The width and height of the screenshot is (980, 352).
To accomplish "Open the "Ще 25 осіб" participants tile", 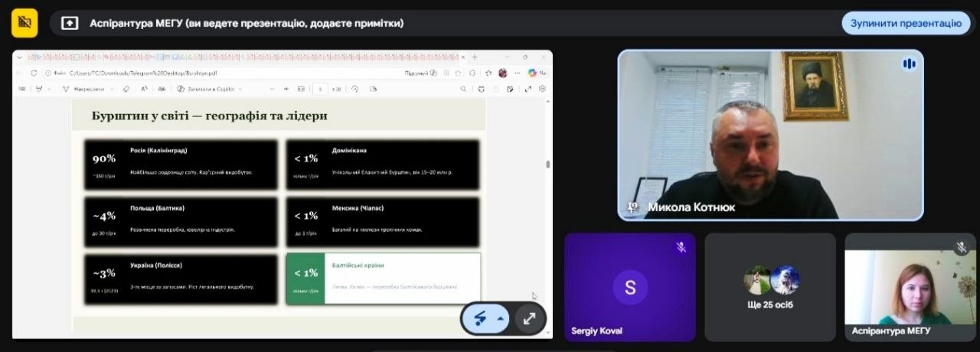I will coord(770,287).
